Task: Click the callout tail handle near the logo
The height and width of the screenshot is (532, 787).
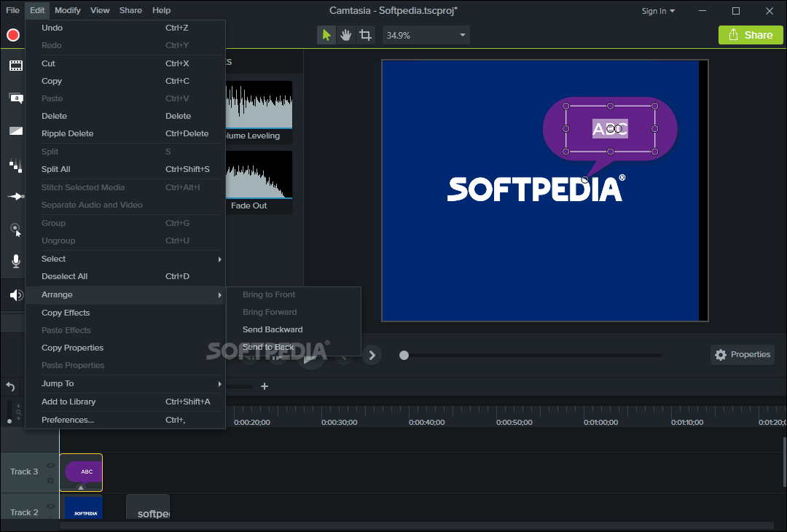Action: tap(585, 179)
